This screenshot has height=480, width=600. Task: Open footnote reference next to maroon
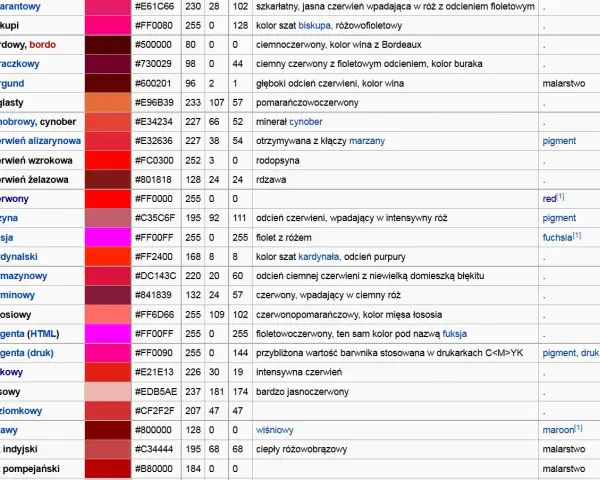579,428
